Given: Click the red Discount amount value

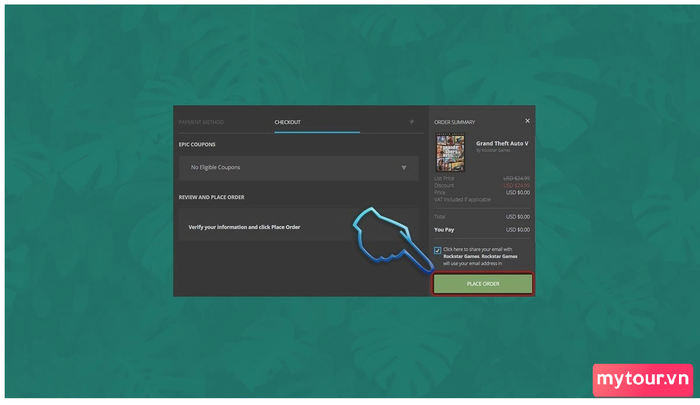Looking at the screenshot, I should click(516, 185).
